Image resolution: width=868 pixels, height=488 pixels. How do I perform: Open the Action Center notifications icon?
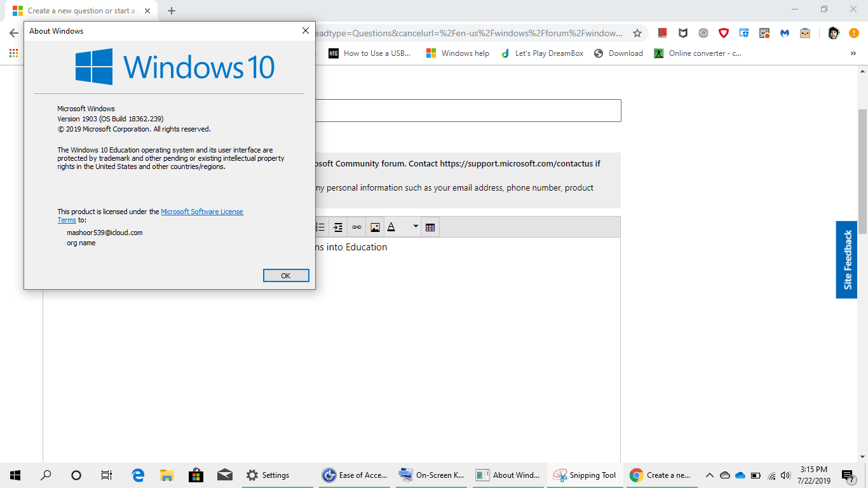point(848,475)
